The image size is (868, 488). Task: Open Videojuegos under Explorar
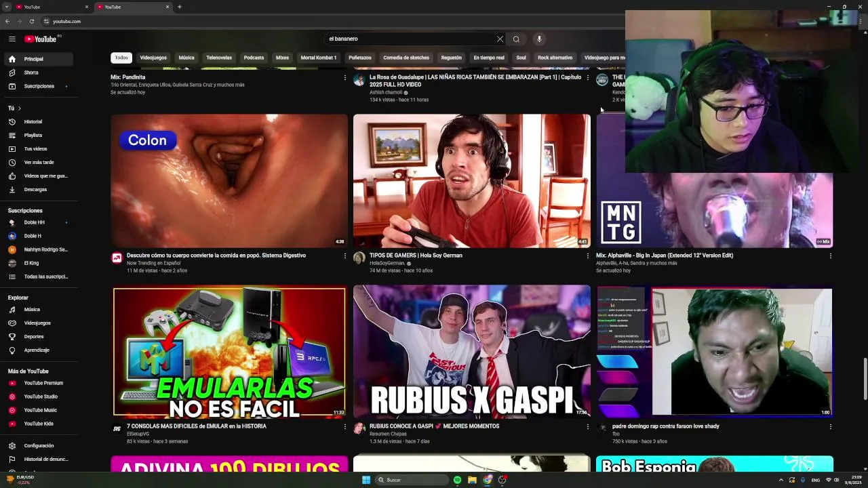(39, 323)
